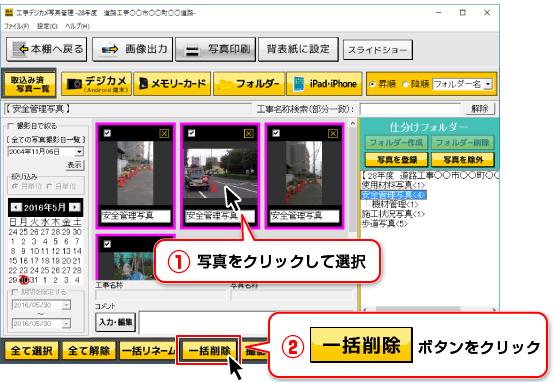Uncheck the first photo's checkbox
555x382 pixels.
[107, 133]
